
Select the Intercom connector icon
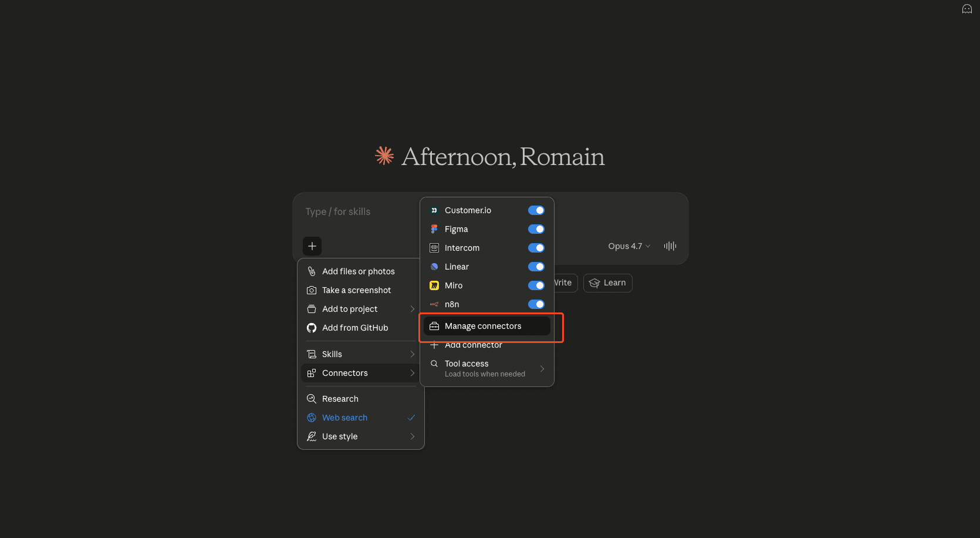pos(434,247)
